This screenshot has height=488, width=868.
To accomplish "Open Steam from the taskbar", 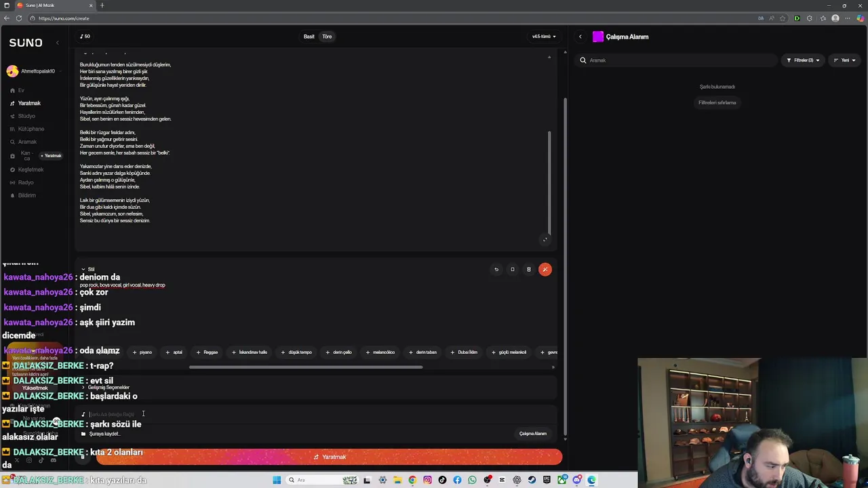I will tap(532, 480).
